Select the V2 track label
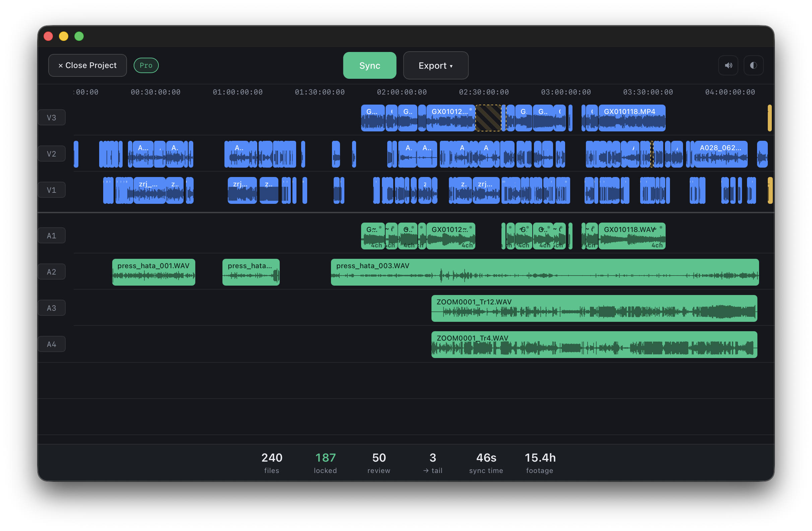Image resolution: width=812 pixels, height=531 pixels. click(x=52, y=154)
